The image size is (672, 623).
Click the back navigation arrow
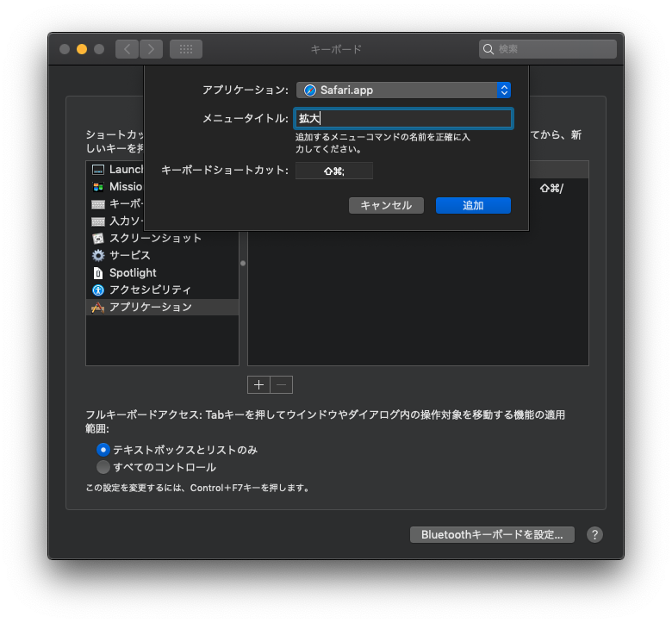[x=127, y=49]
